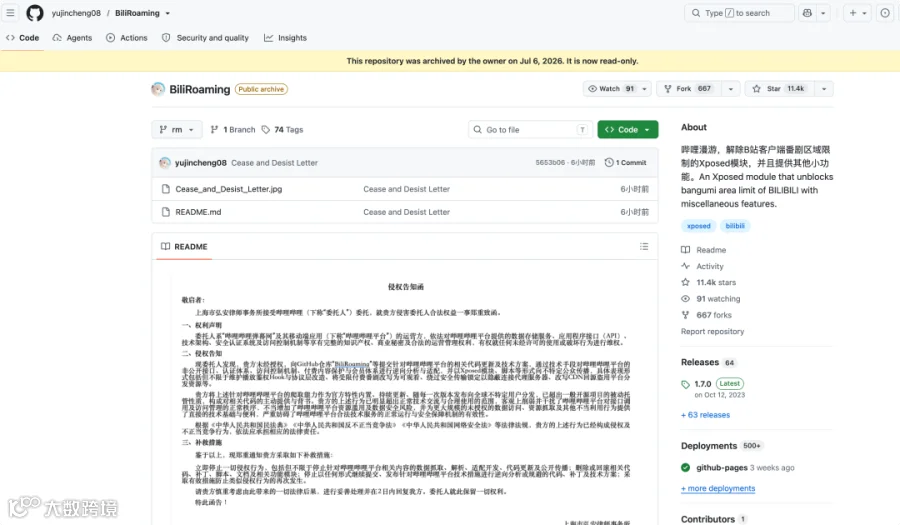This screenshot has height=525, width=900.
Task: Open the yujincheng08 owner profile link
Action: 76,13
